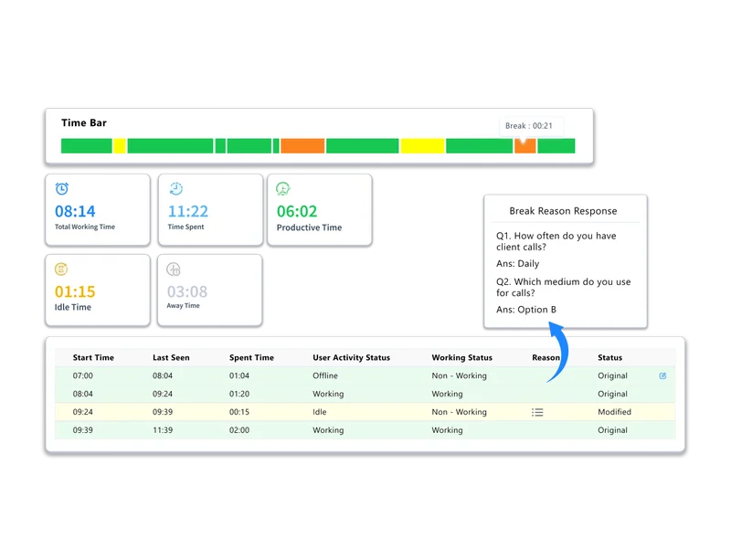Select the orange break segment under the tooltip
The width and height of the screenshot is (731, 560).
click(524, 146)
